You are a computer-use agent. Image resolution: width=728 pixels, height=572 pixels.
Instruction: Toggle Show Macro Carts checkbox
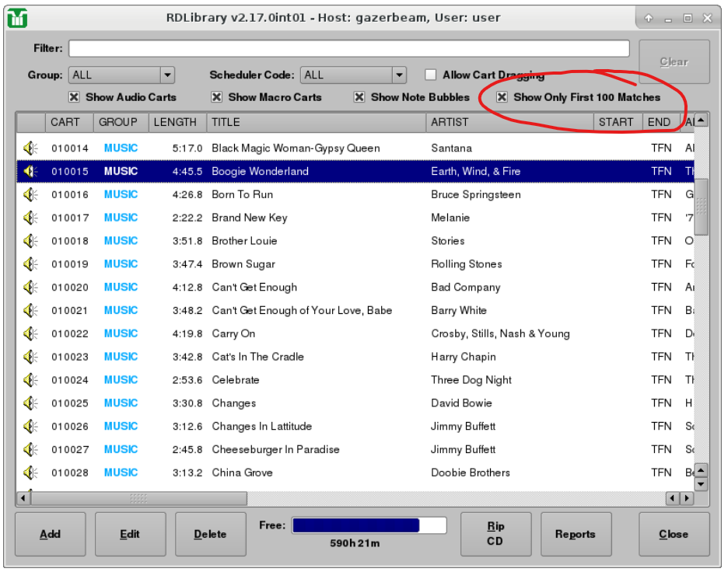(x=216, y=97)
